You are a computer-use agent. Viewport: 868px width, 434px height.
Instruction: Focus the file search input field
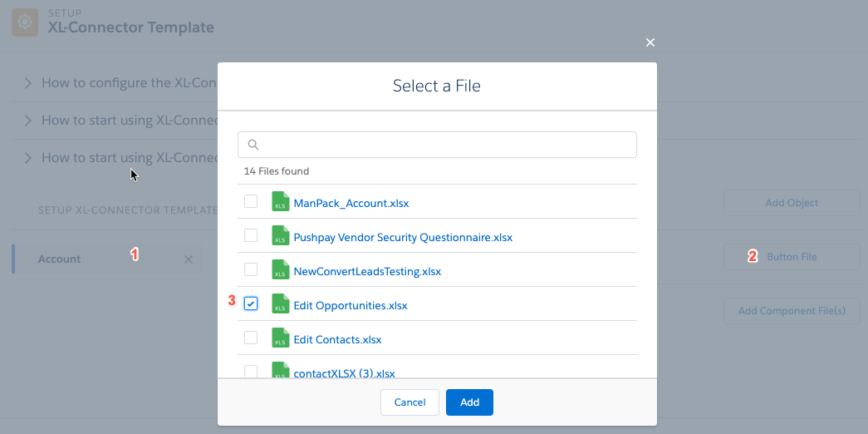click(437, 145)
